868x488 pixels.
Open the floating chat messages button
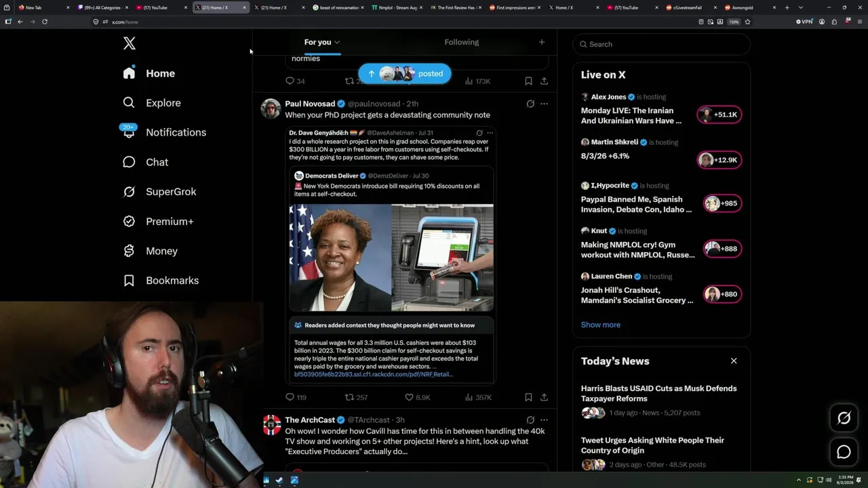point(844,452)
